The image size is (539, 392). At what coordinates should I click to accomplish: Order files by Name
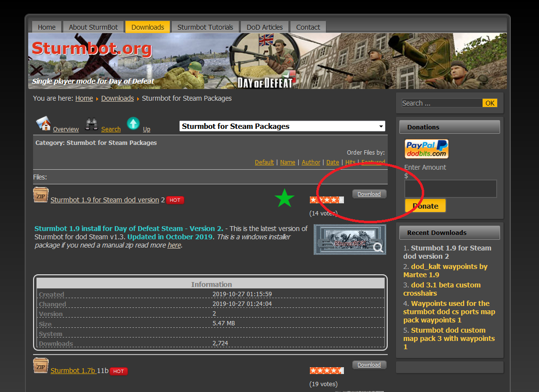287,162
